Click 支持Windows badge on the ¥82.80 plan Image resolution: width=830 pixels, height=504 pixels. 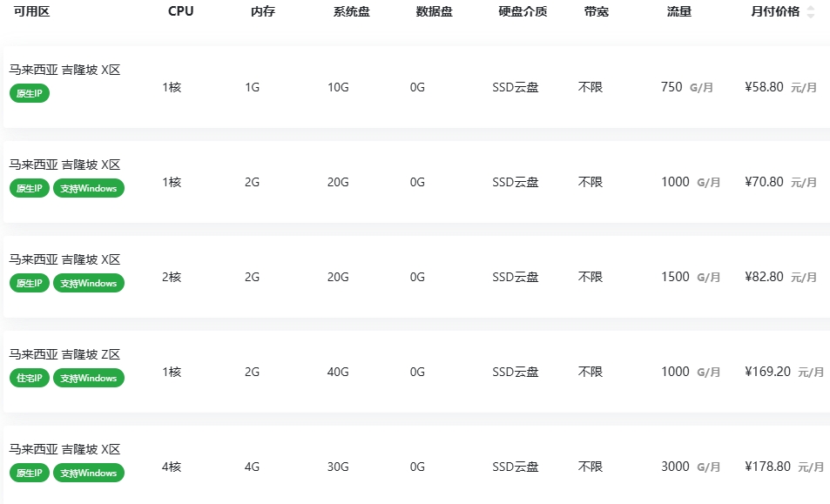tap(88, 283)
